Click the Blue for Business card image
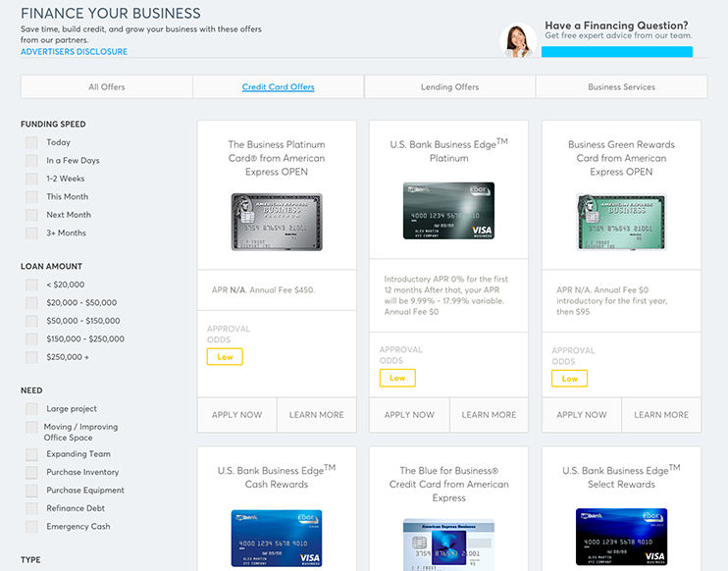This screenshot has height=571, width=728. (448, 545)
